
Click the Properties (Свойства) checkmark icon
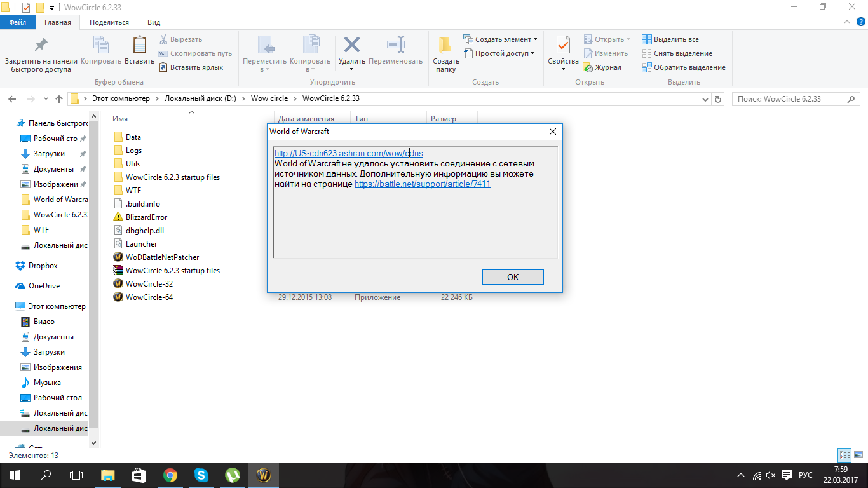[563, 45]
